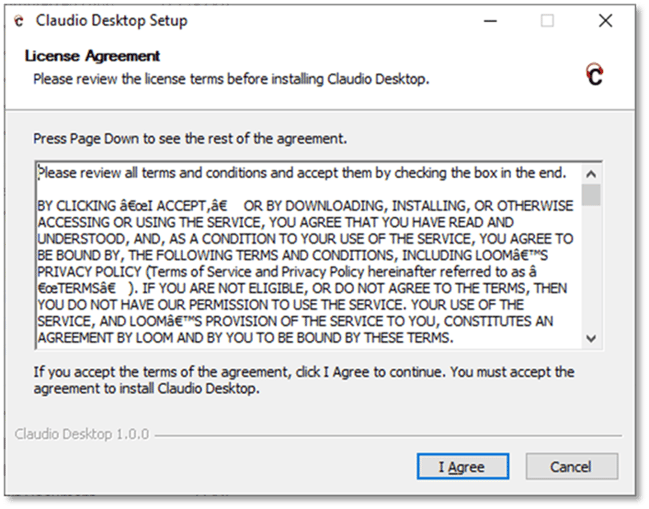Click the 'Claudio Desktop Setup' window title text

[x=111, y=20]
